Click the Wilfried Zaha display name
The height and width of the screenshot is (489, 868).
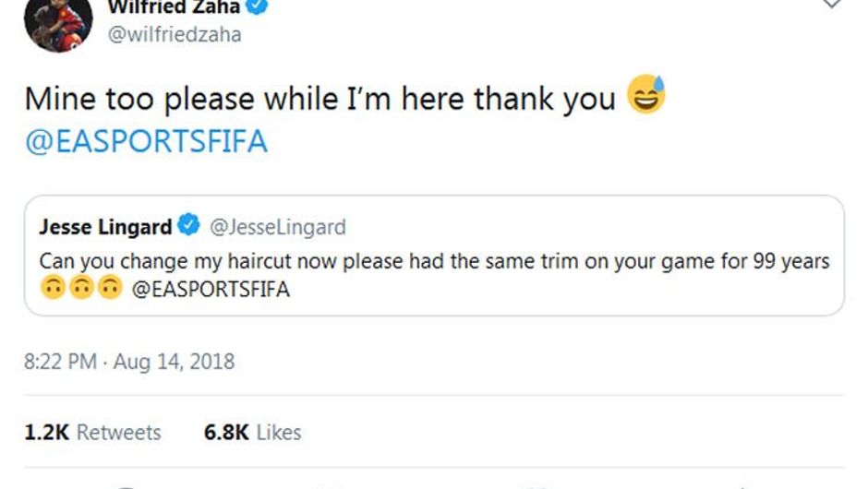[174, 7]
